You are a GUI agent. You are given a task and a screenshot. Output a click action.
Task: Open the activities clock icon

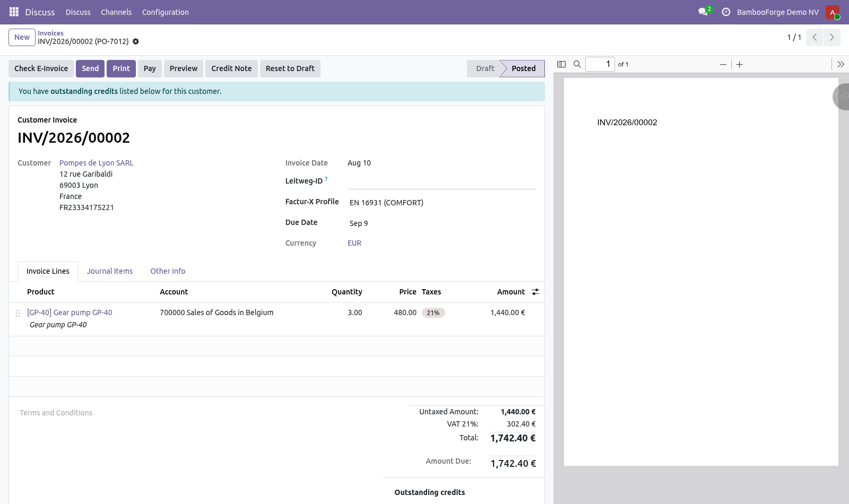click(x=726, y=12)
